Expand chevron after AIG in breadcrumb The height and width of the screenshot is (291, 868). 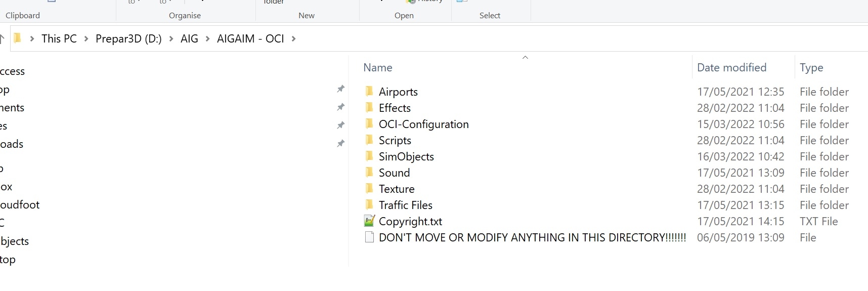[207, 39]
